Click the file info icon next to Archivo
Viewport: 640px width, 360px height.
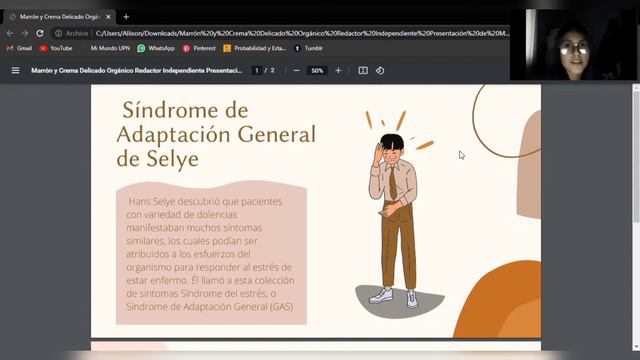[x=59, y=33]
